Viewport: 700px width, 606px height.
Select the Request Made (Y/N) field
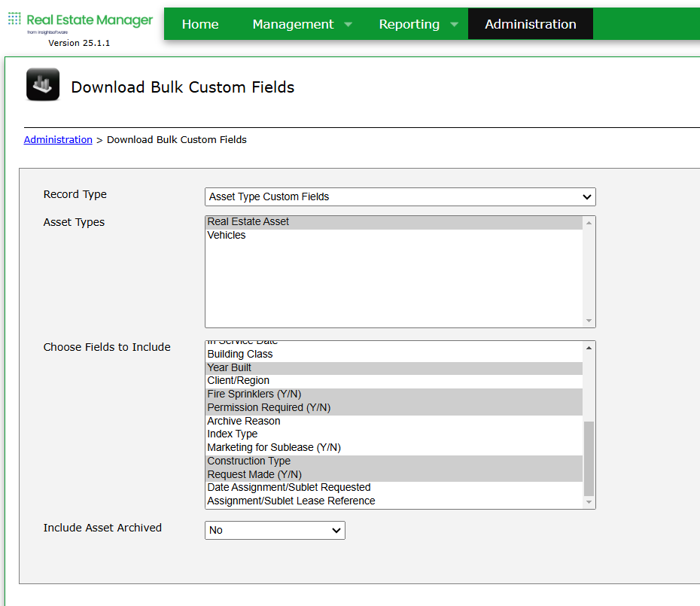(x=394, y=474)
